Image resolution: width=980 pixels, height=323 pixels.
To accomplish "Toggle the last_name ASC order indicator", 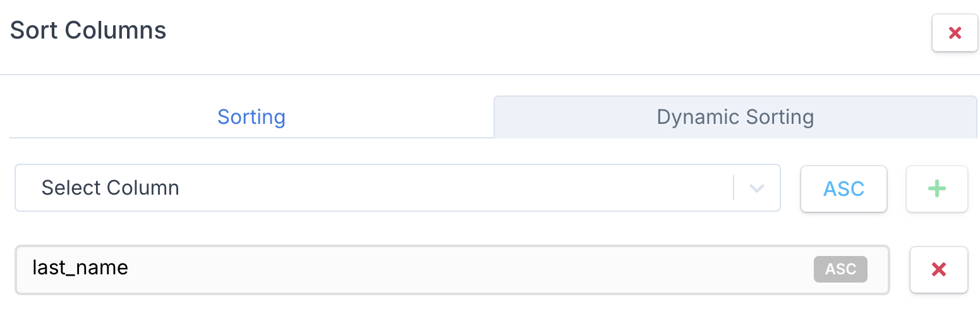I will click(840, 269).
